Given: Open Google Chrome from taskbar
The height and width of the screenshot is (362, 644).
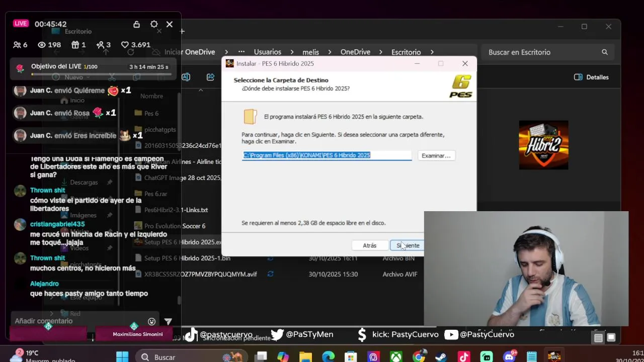Looking at the screenshot, I should [419, 357].
